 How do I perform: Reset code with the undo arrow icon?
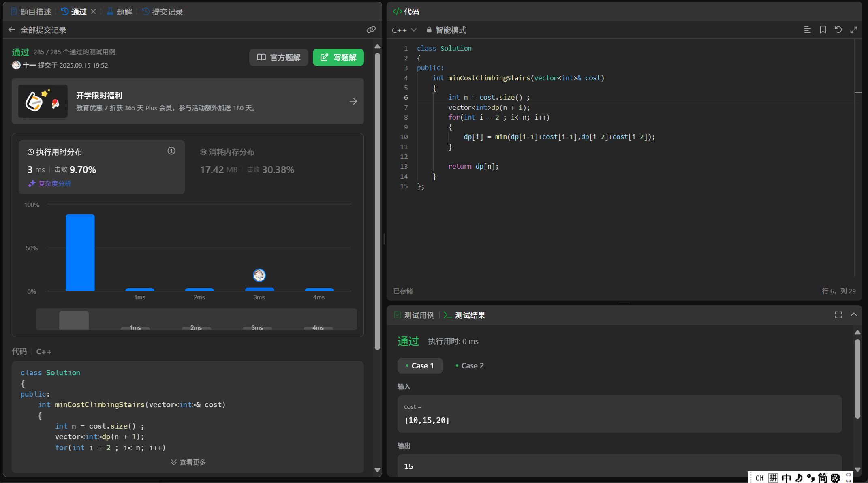tap(838, 30)
